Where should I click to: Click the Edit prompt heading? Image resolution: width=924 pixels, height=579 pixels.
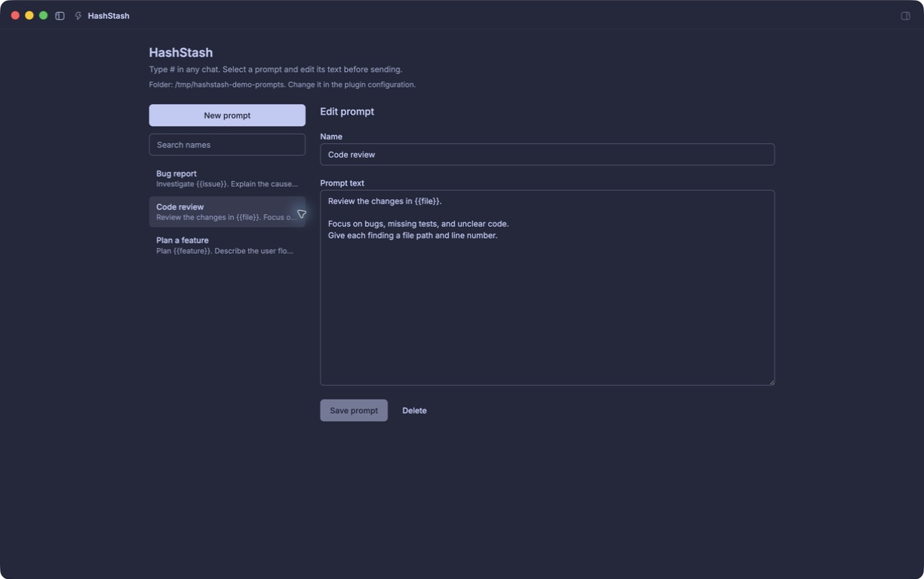(x=347, y=112)
